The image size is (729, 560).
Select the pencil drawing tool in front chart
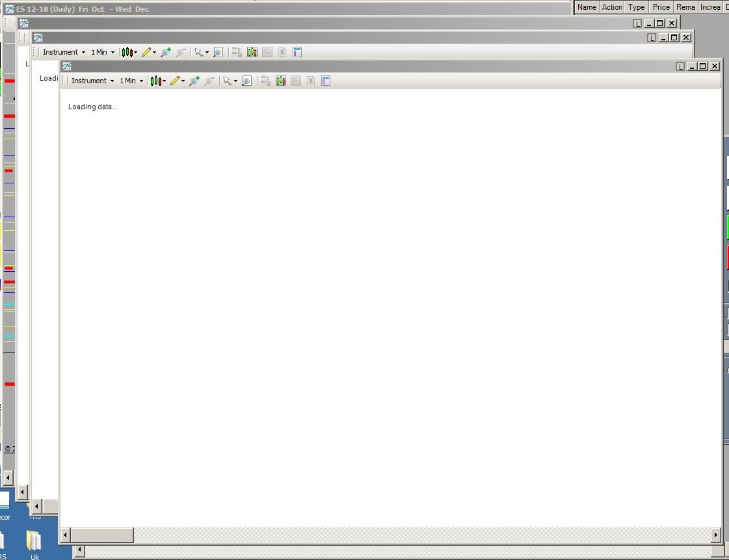175,81
